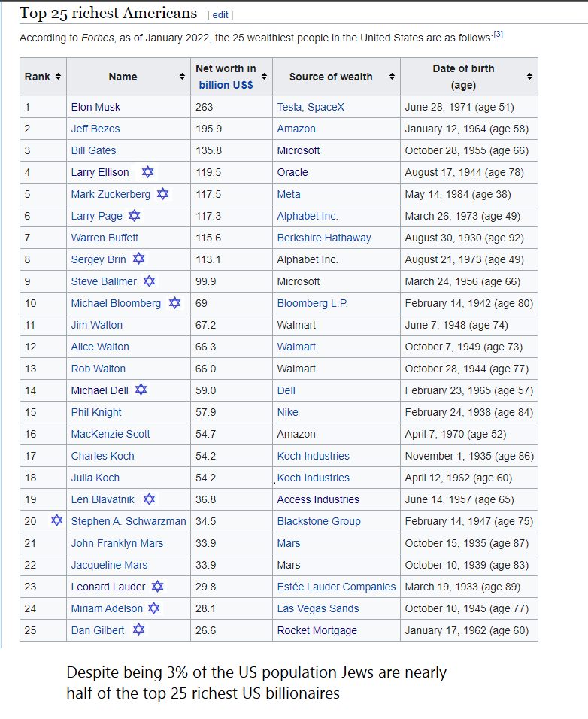This screenshot has height=719, width=588.
Task: Open the Tesla company link
Action: (289, 107)
